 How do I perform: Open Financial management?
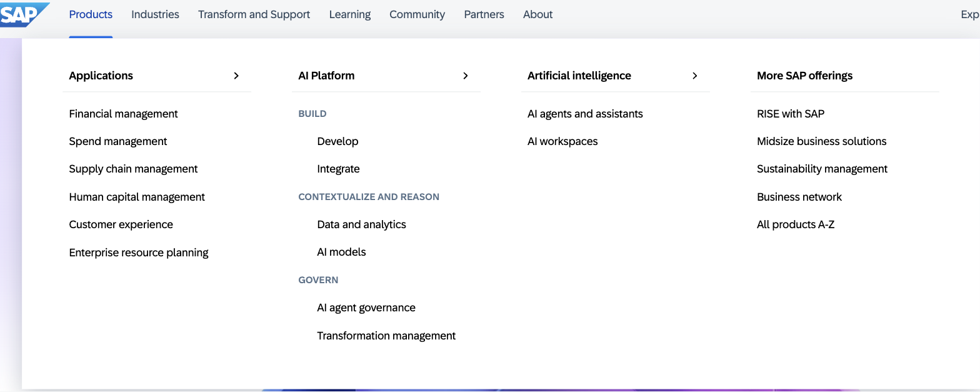click(124, 114)
